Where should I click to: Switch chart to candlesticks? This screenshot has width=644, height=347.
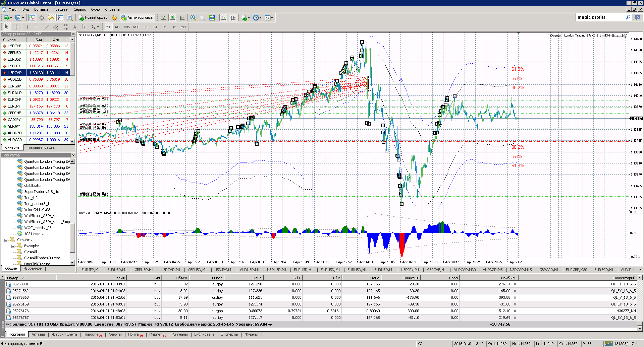pos(173,18)
